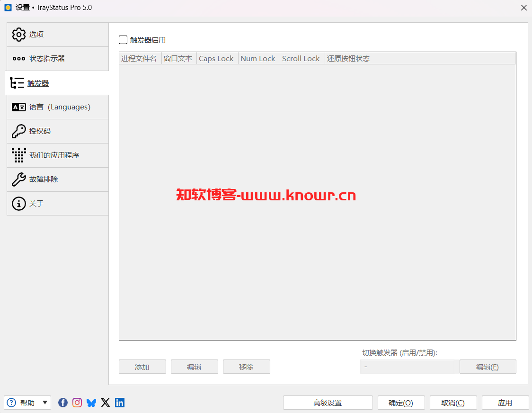532x413 pixels.
Task: Open the 语言 (Languages) tab
Action: click(58, 107)
